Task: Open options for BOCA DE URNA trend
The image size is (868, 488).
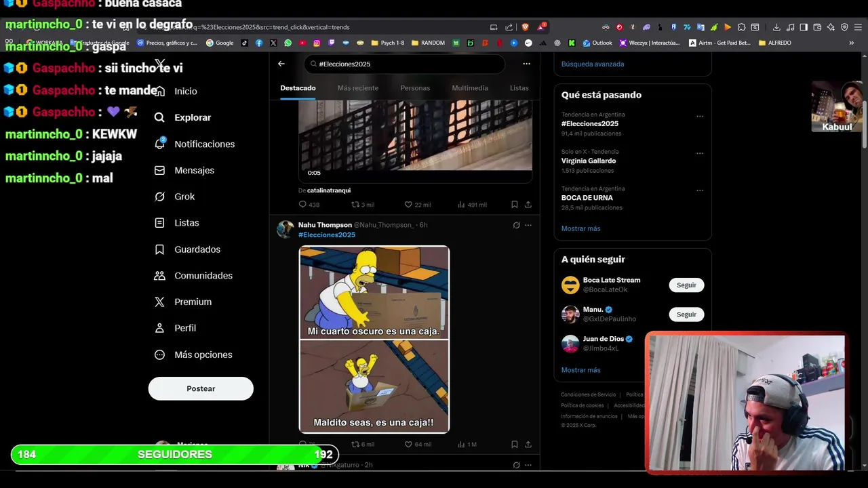Action: point(700,190)
